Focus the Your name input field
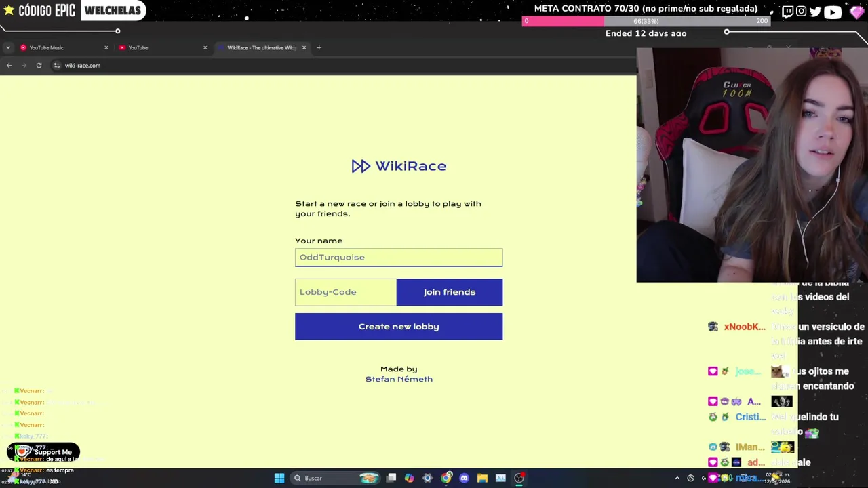 pos(399,257)
